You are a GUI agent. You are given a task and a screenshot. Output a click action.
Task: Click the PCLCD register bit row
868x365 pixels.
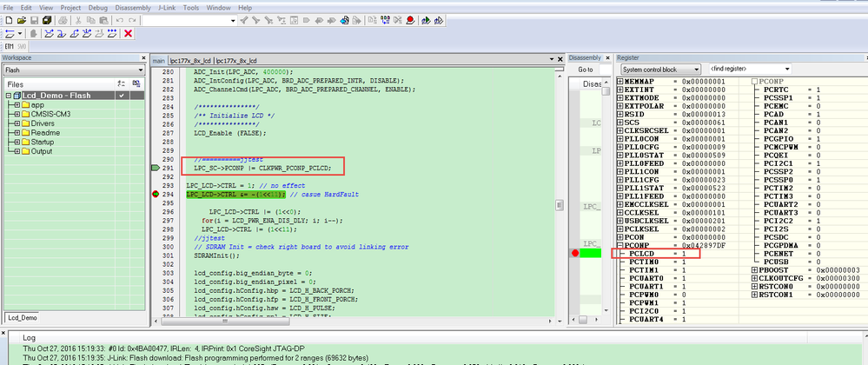click(658, 253)
